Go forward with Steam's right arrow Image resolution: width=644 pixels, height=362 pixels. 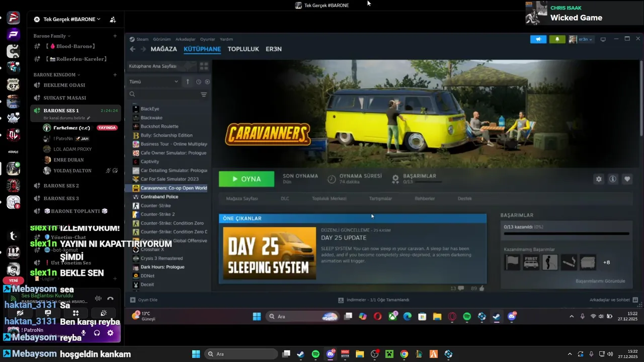(143, 49)
